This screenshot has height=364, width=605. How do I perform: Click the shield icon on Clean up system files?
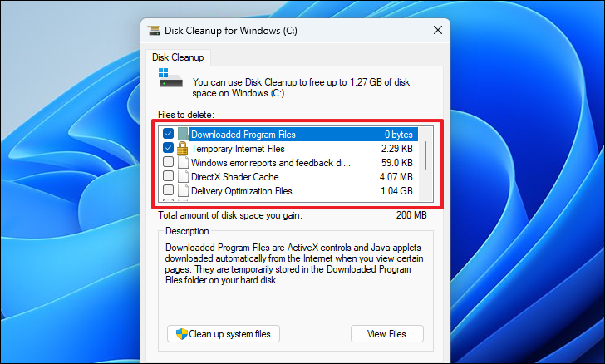coord(181,334)
